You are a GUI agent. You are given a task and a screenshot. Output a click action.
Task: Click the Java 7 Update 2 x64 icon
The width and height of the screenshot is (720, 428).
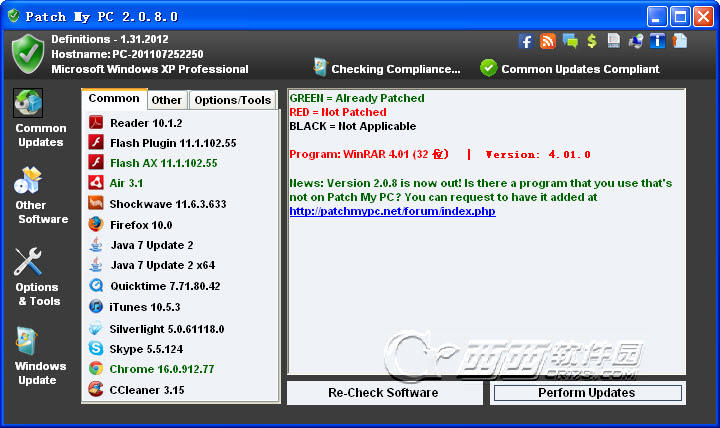[x=96, y=265]
